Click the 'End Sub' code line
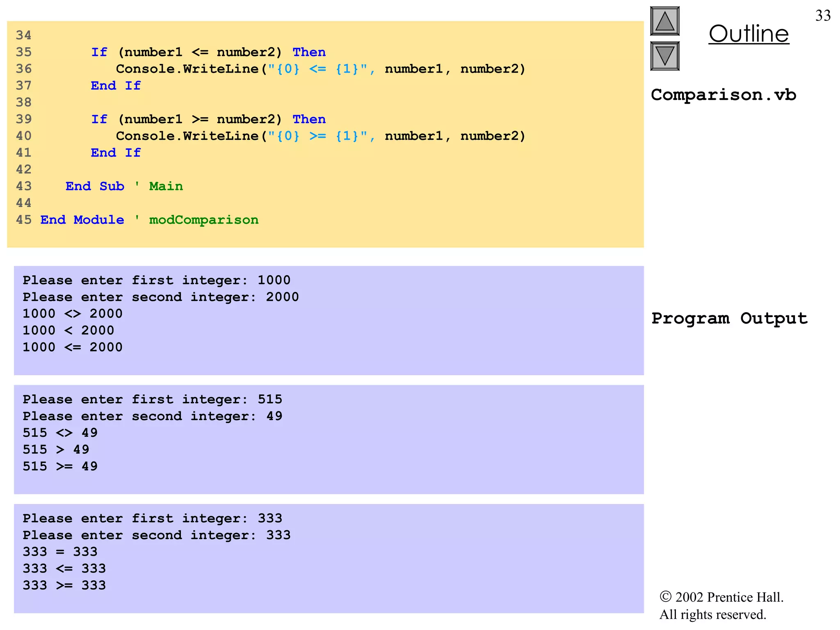Viewport: 840px width, 630px height. click(95, 186)
